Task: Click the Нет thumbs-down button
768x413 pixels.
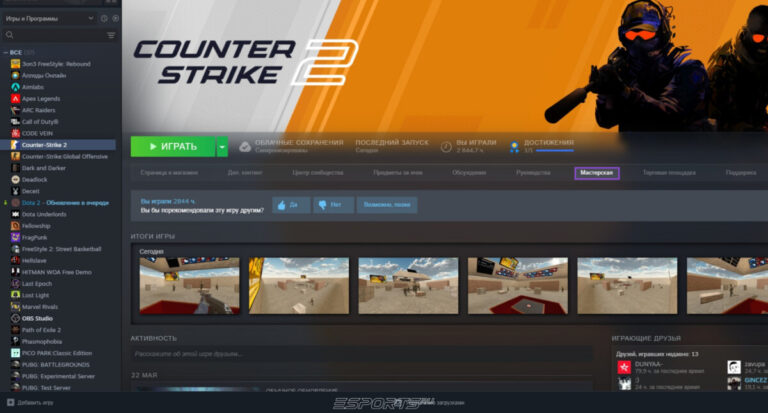Action: click(x=333, y=205)
